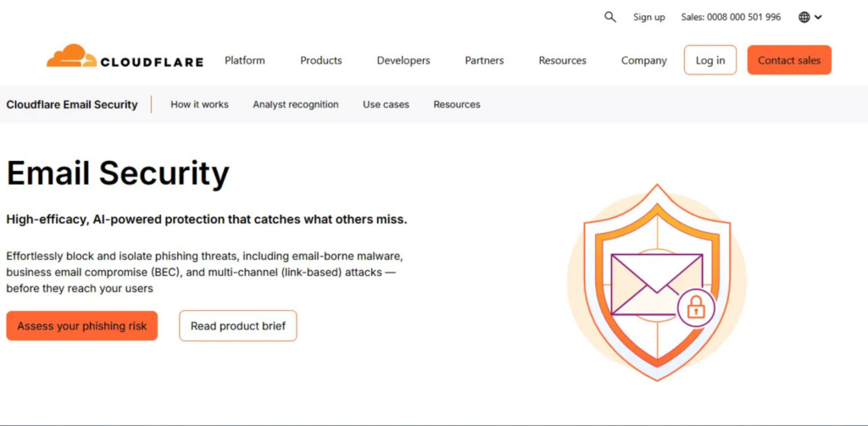Open the Products menu

click(x=321, y=61)
